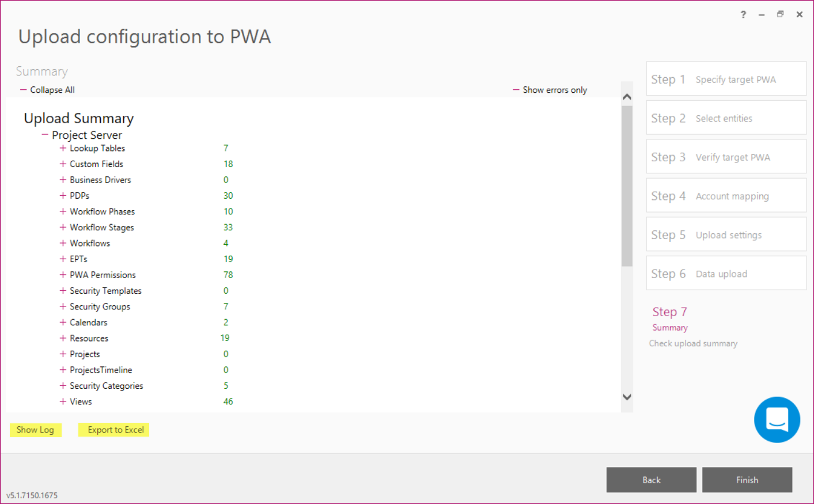814x504 pixels.
Task: Expand the Resources tree entry
Action: [x=89, y=338]
